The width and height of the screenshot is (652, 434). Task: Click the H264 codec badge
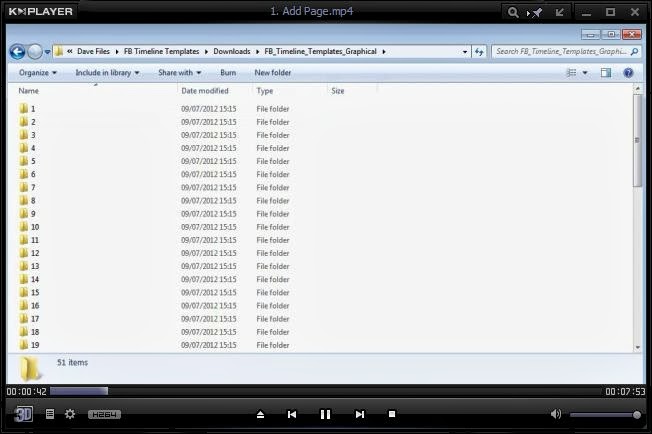click(x=104, y=414)
